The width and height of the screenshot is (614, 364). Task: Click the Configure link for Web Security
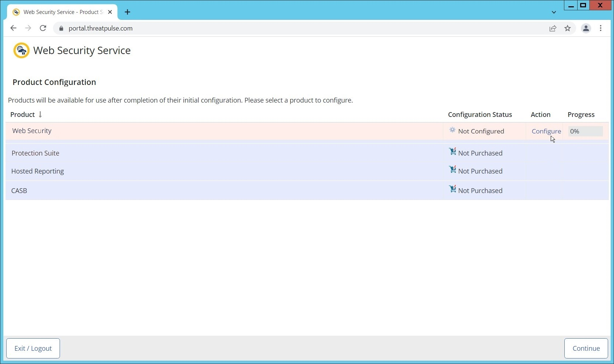click(546, 131)
